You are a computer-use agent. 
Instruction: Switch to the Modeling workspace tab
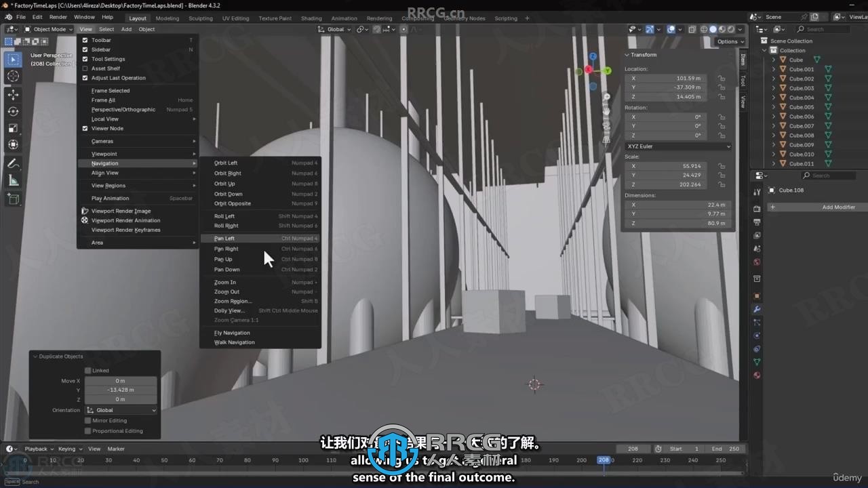(167, 18)
